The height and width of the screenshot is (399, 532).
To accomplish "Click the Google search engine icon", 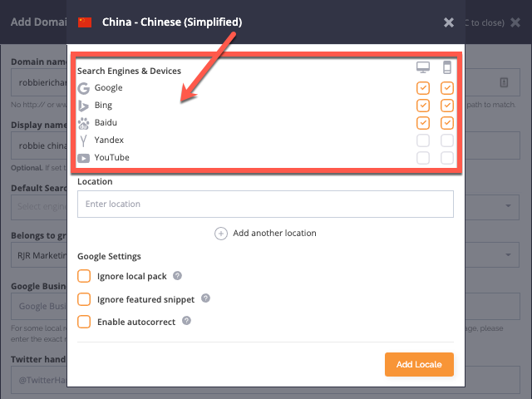I will [84, 88].
